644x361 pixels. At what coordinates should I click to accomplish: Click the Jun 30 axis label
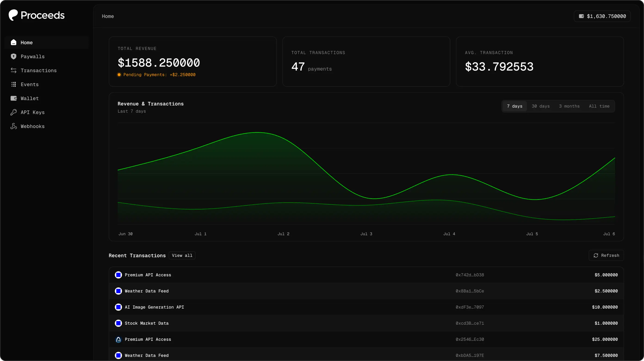tap(126, 234)
